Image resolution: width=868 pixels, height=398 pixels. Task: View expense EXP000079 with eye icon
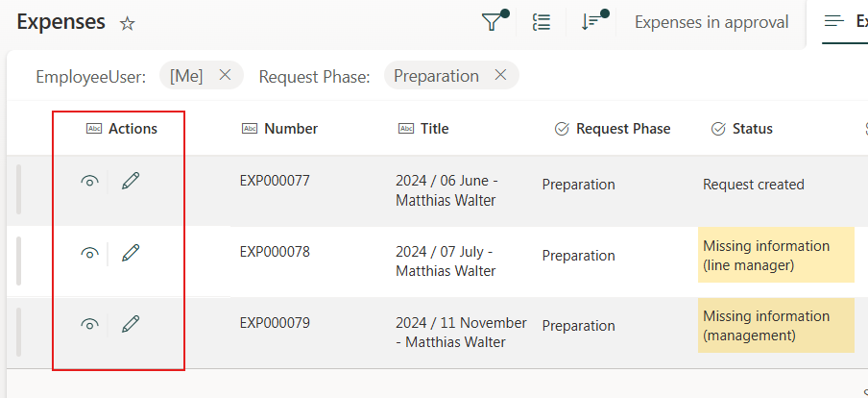pyautogui.click(x=89, y=325)
